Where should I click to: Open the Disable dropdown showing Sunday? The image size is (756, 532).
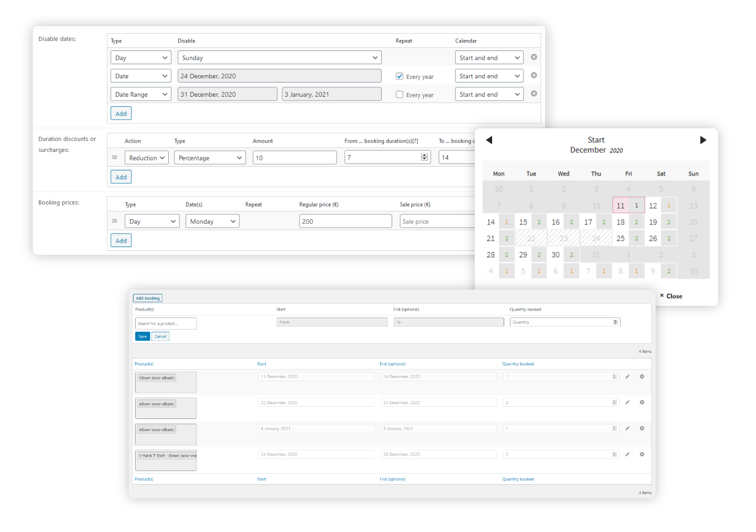(279, 57)
